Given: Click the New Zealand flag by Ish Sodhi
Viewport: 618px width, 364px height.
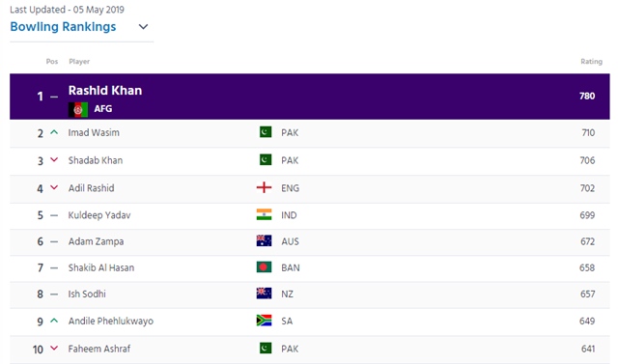Looking at the screenshot, I should tap(264, 294).
